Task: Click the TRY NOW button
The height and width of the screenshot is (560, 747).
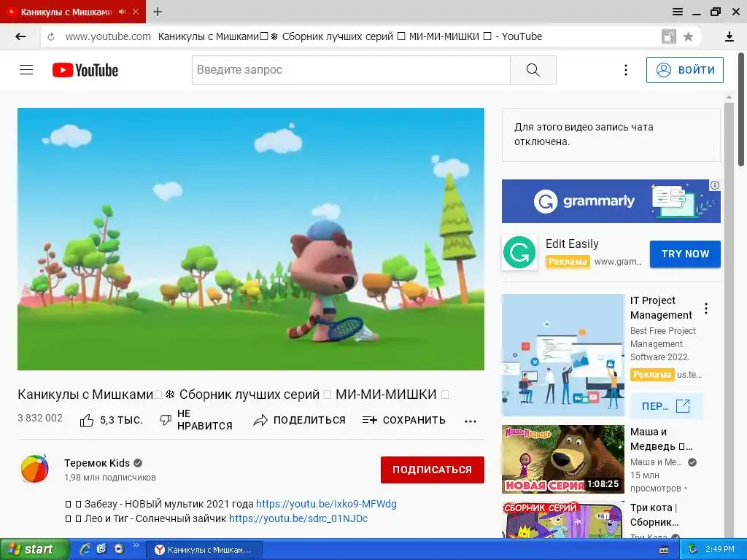Action: (685, 254)
